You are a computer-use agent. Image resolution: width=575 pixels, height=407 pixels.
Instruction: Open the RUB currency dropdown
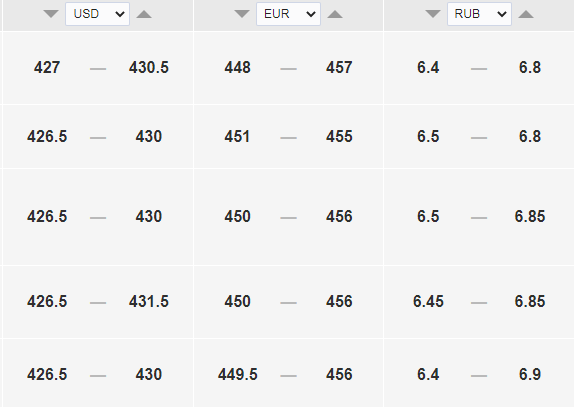(x=479, y=14)
